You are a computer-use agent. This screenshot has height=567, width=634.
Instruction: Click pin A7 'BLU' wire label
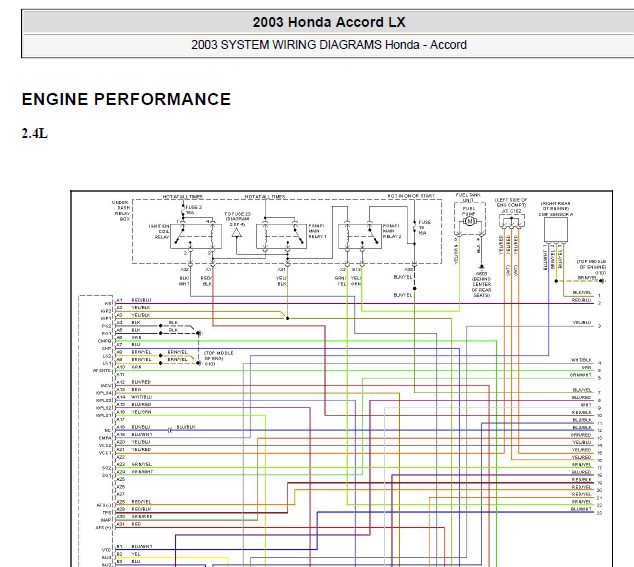pos(136,345)
